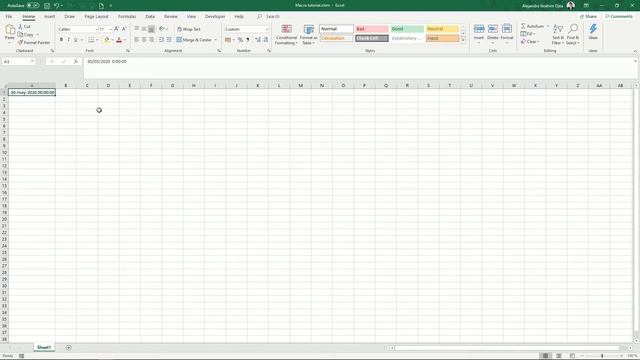The width and height of the screenshot is (640, 360).
Task: Click the Wrap Text button
Action: tap(189, 29)
